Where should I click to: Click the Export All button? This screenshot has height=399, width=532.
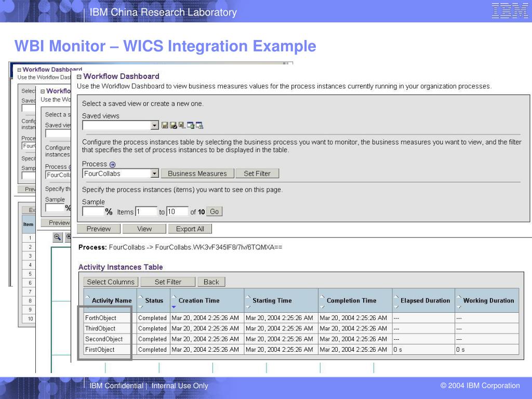click(190, 229)
